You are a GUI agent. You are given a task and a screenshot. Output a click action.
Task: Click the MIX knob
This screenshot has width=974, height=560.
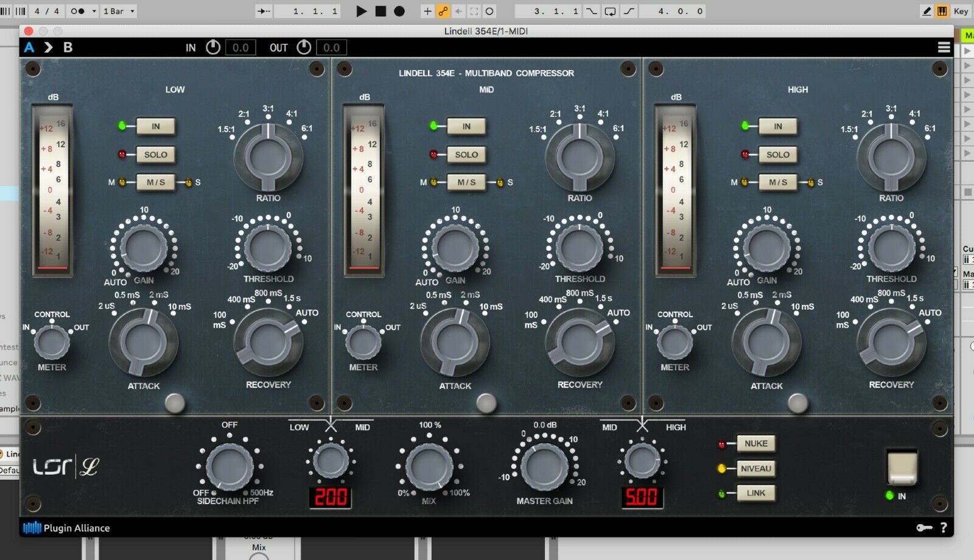pyautogui.click(x=429, y=467)
